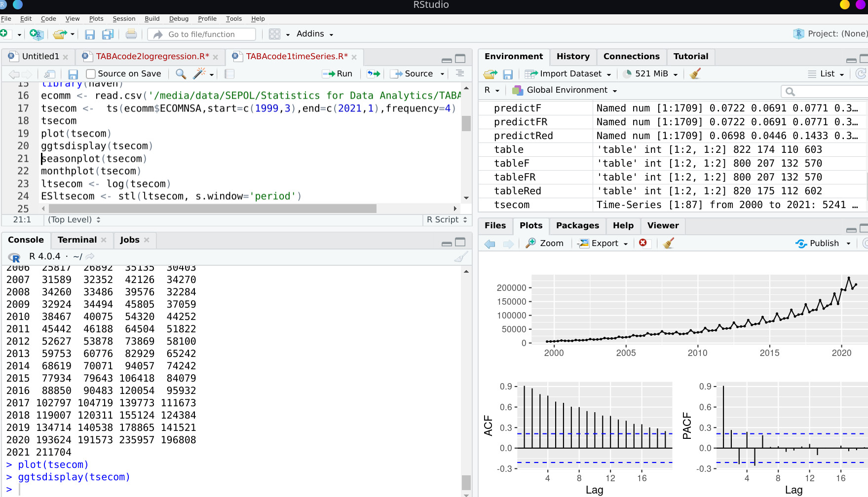Toggle the Source on Save checkbox
Screen dimensions: 868x497
91,73
